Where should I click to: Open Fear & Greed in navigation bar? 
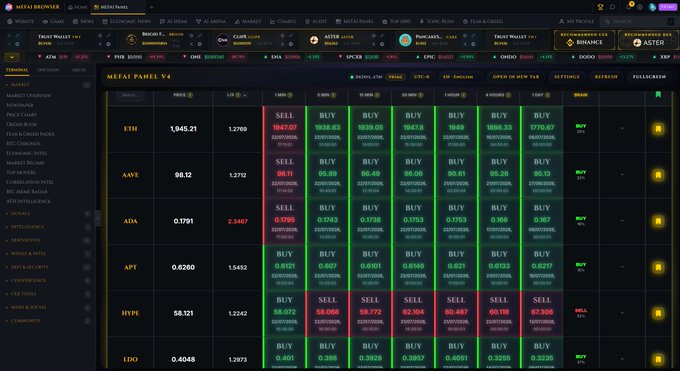pos(482,21)
